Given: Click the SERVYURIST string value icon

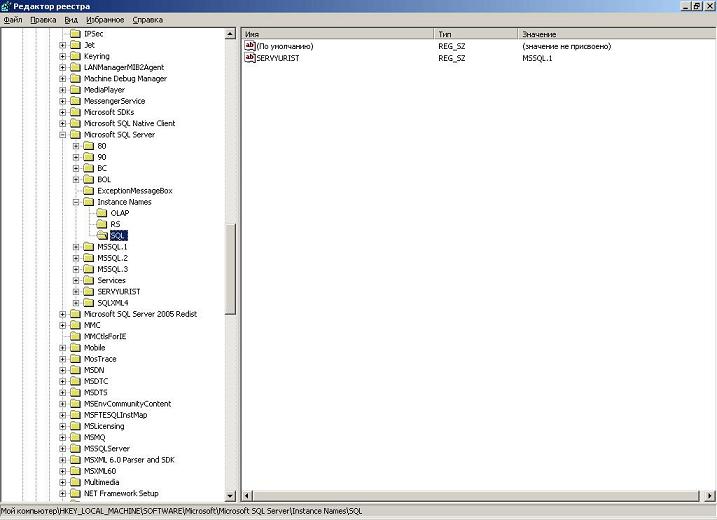Looking at the screenshot, I should point(250,58).
